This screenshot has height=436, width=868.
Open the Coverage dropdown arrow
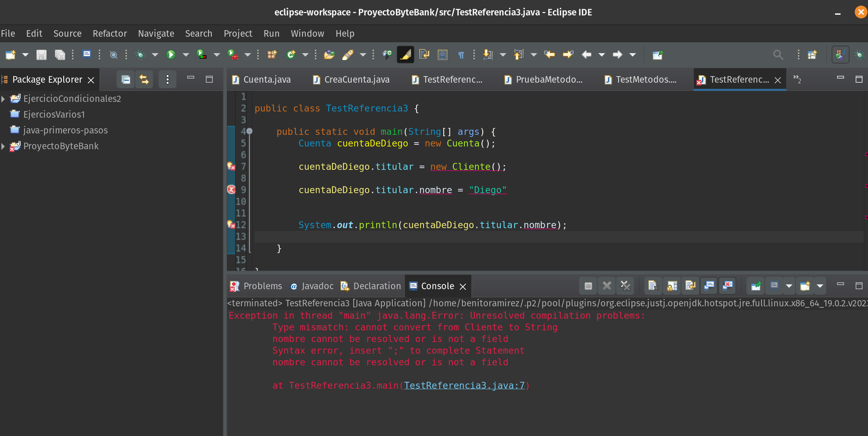point(217,55)
